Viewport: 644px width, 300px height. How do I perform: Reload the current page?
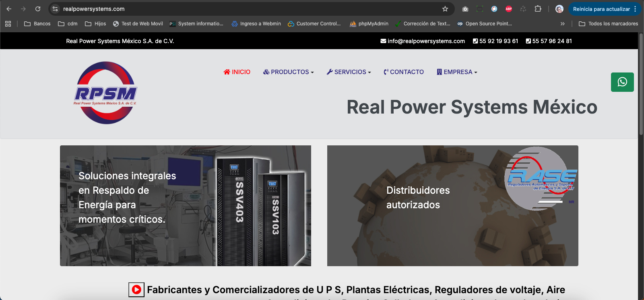click(38, 9)
